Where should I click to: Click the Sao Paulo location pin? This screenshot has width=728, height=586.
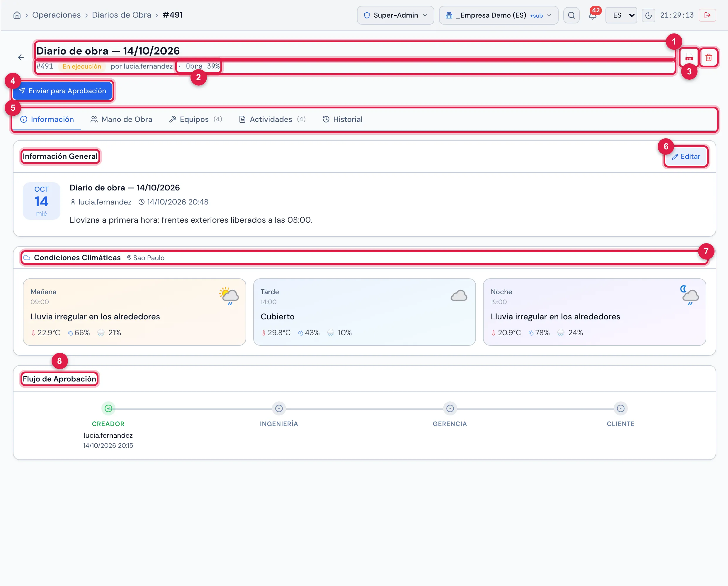coord(129,258)
